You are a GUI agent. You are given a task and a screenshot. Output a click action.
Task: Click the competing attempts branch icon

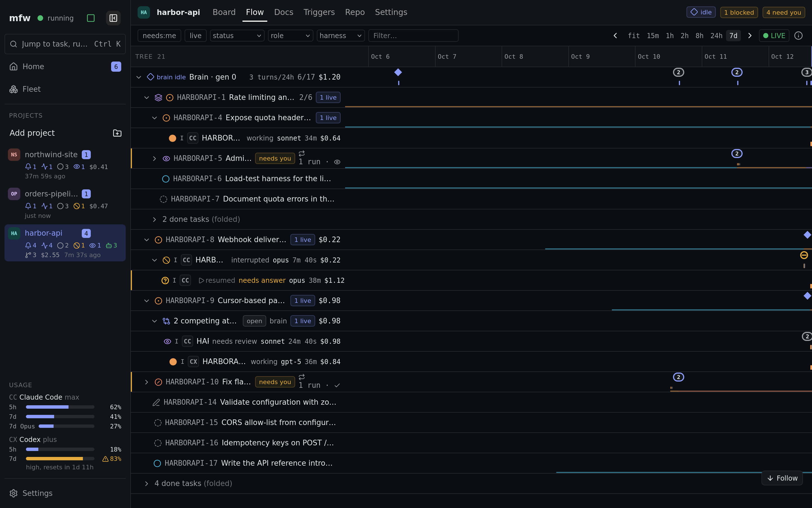166,321
